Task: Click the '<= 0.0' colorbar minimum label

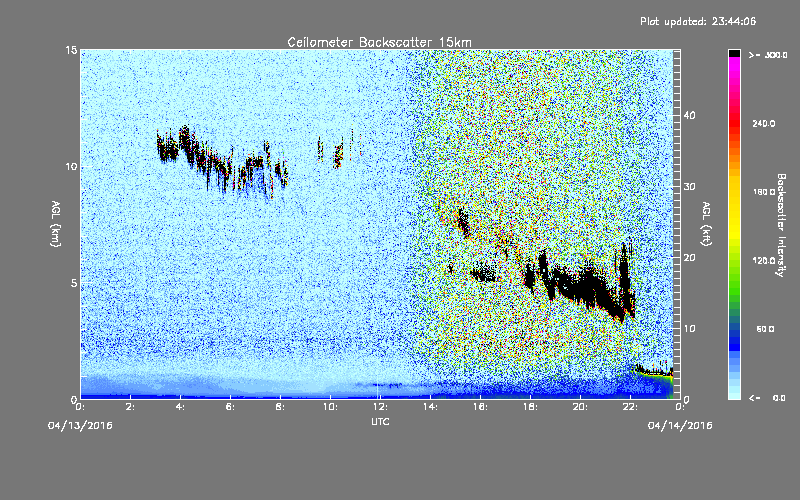Action: pos(767,397)
